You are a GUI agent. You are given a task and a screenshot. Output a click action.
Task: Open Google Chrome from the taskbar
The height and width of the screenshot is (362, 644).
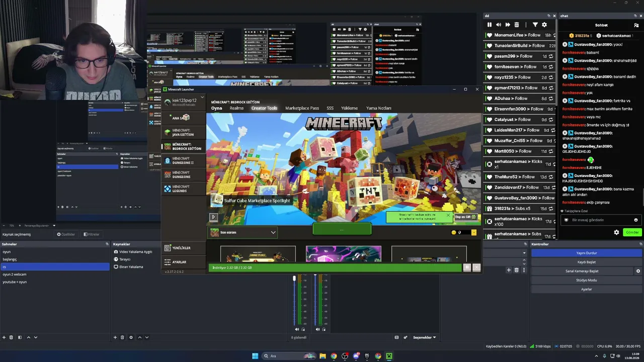pos(334,356)
